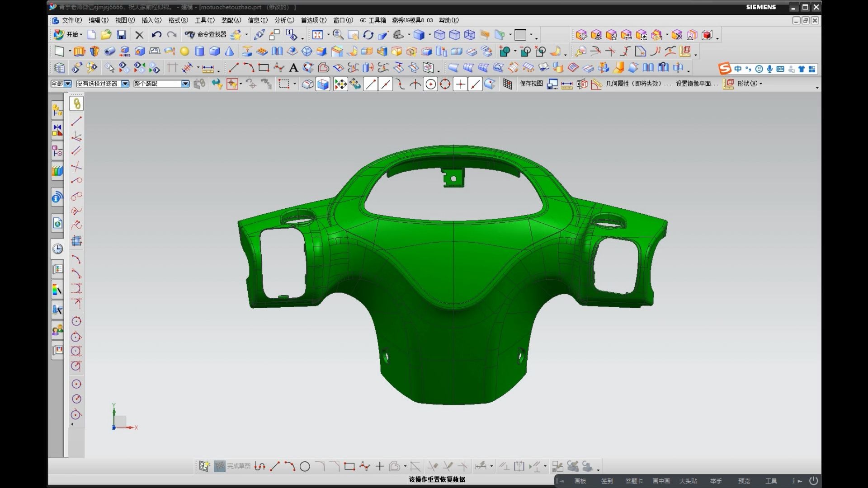This screenshot has height=488, width=868.
Task: Click the 保存视图 button
Action: coord(531,84)
